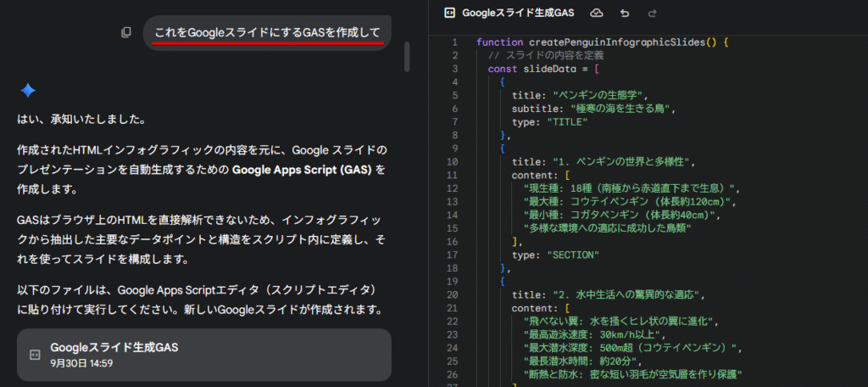Open the Googleスライド生成GAS file card in chat
The image size is (868, 387).
click(203, 355)
